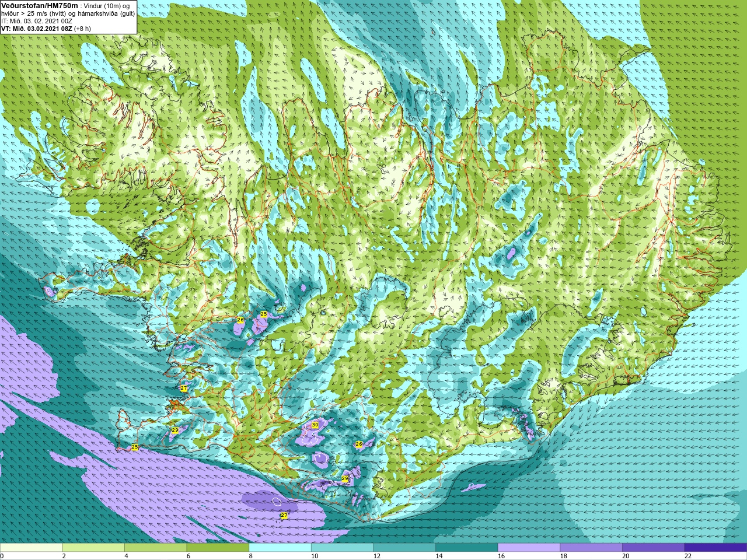Screen dimensions: 747x560
Task: Click the issue time 'IT: Mið. 03. 02. 2021 00Z'
Action: (x=37, y=21)
